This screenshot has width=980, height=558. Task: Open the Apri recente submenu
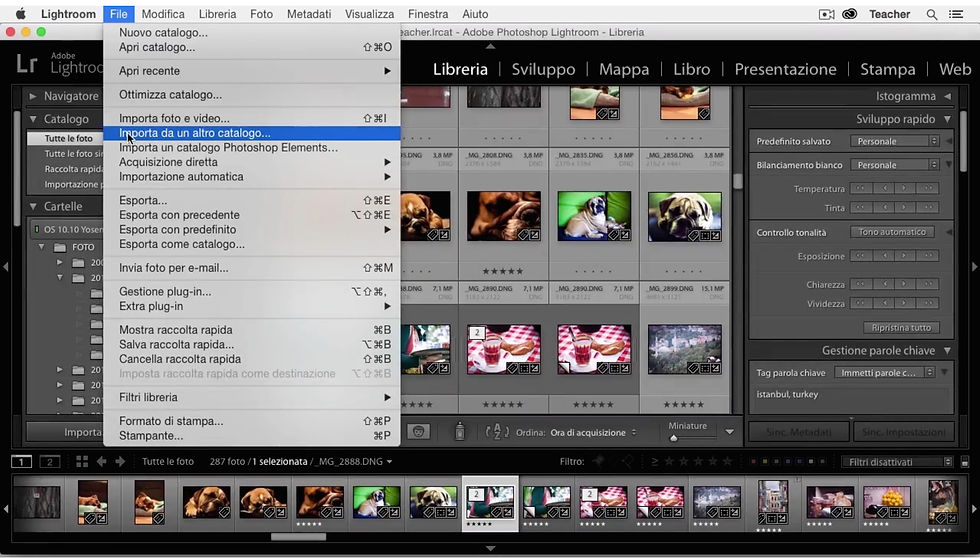pyautogui.click(x=252, y=71)
